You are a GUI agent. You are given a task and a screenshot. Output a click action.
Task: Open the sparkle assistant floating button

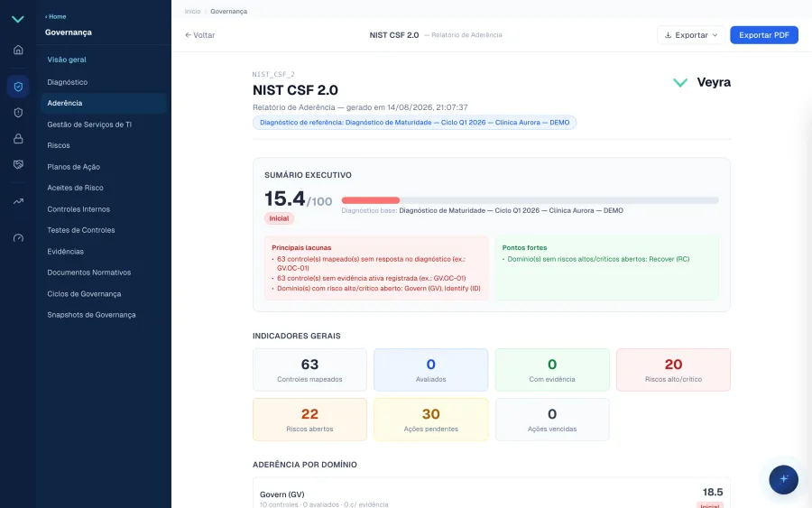click(x=783, y=479)
